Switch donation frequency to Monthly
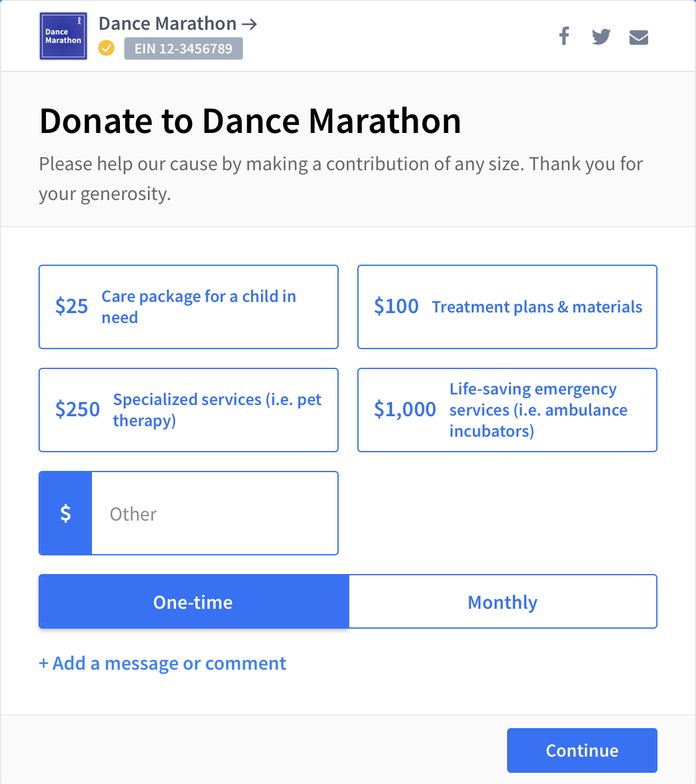Viewport: 696px width, 784px height. [x=503, y=601]
